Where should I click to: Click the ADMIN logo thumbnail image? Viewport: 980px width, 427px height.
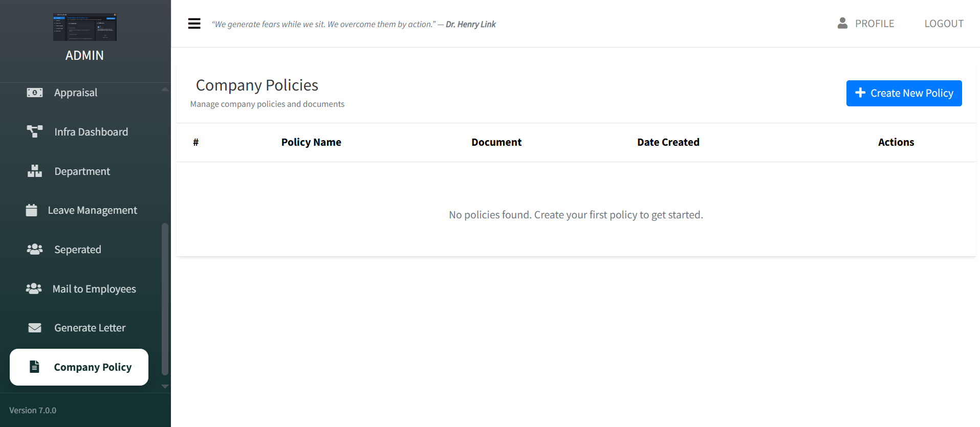click(85, 27)
